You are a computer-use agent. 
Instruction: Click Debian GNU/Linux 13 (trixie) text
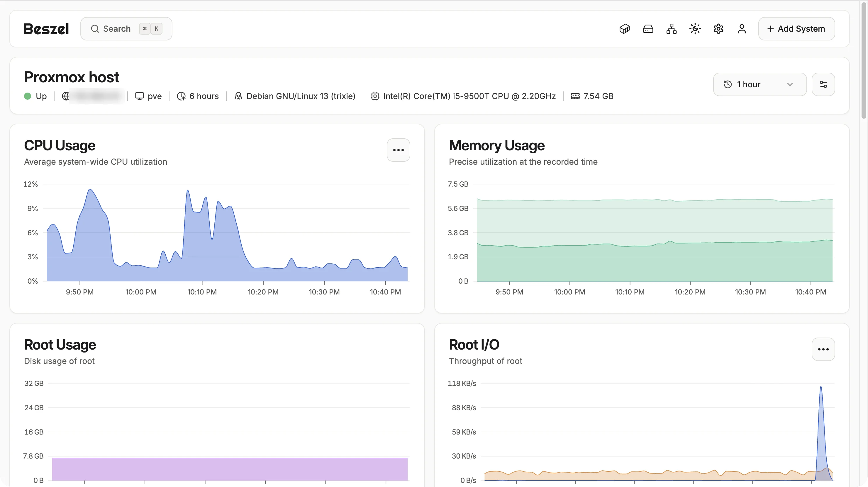301,96
